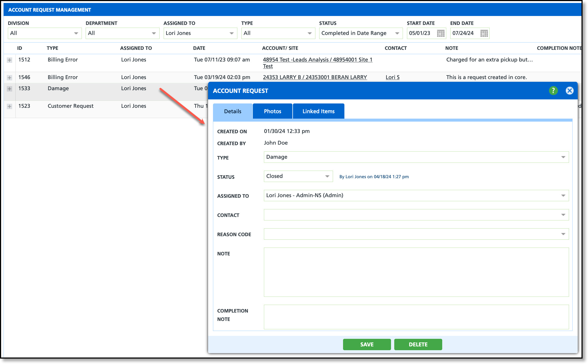Click the Delete button
The height and width of the screenshot is (364, 588).
(x=418, y=344)
